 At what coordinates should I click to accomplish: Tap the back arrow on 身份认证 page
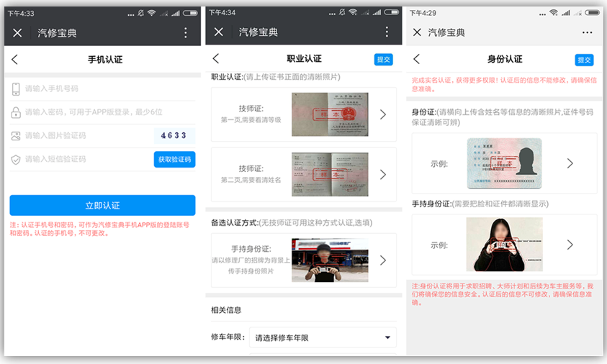(416, 60)
